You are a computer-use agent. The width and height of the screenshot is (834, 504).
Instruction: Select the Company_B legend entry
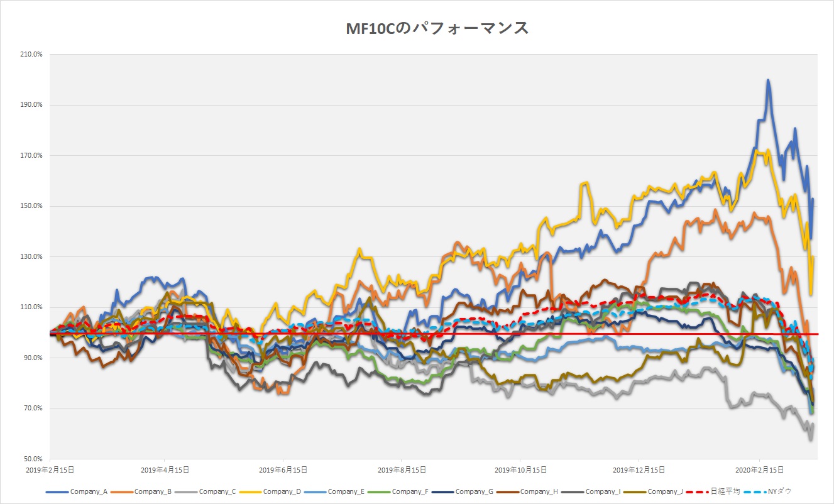(x=153, y=491)
